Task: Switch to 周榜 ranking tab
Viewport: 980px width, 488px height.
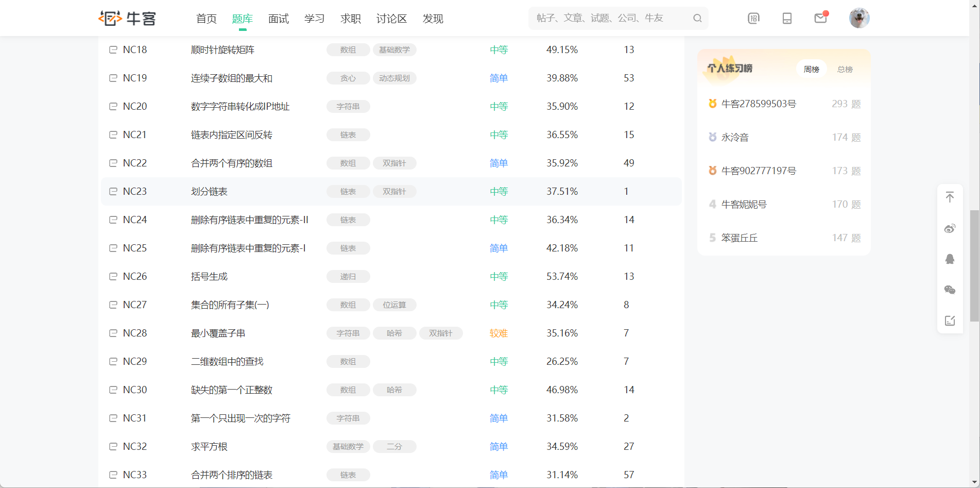Action: pos(811,69)
